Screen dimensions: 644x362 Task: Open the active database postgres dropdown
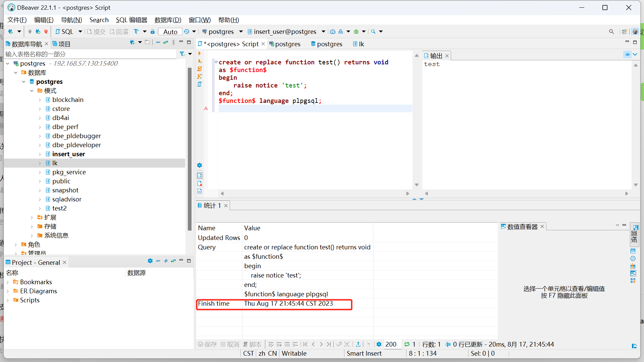tap(222, 32)
